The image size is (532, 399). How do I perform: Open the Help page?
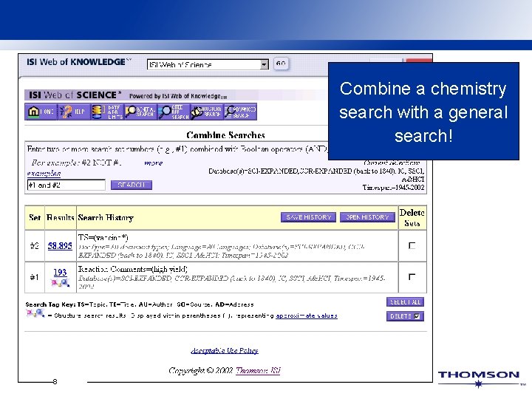point(74,112)
